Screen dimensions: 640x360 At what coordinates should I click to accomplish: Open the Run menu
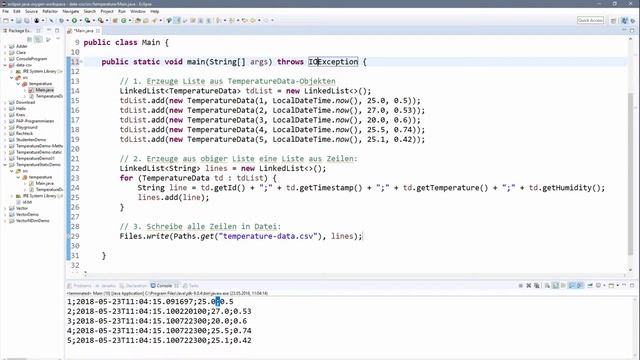pos(122,11)
